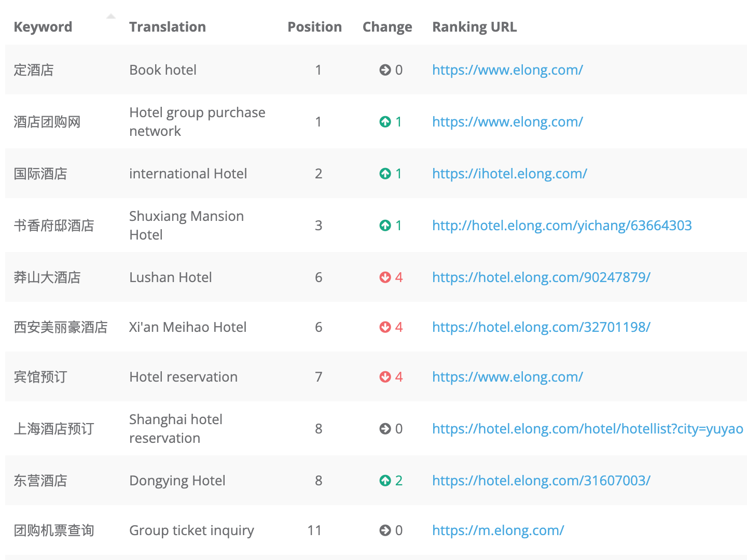Select the keyword 宾馆预订
Viewport: 747px width, 560px height.
(x=40, y=377)
